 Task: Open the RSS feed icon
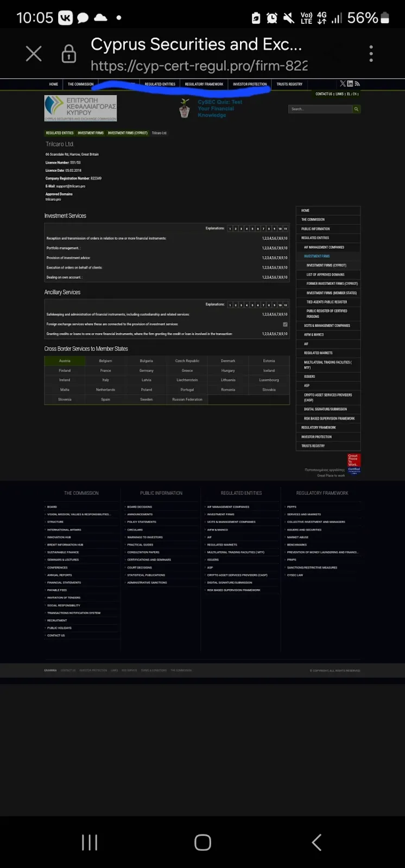click(357, 84)
